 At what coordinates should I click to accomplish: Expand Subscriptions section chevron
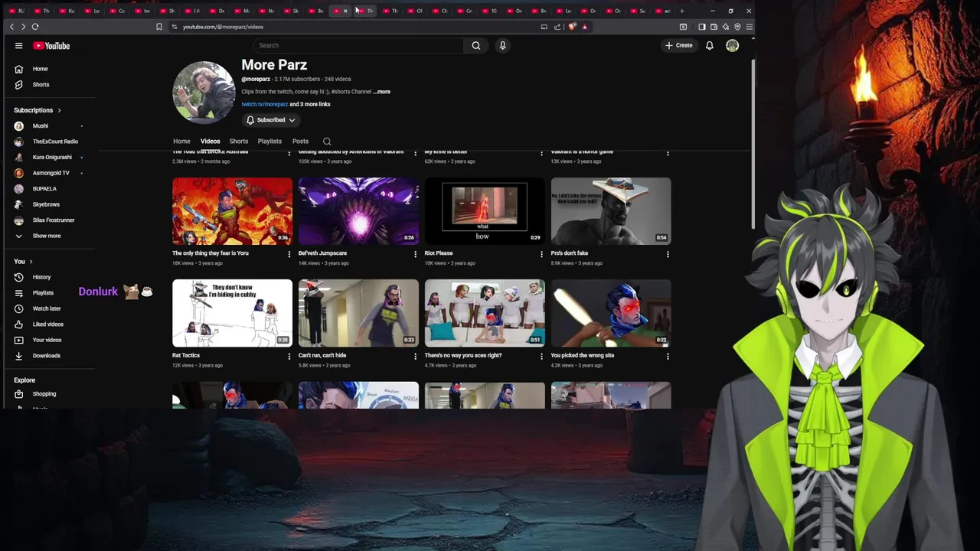click(59, 110)
